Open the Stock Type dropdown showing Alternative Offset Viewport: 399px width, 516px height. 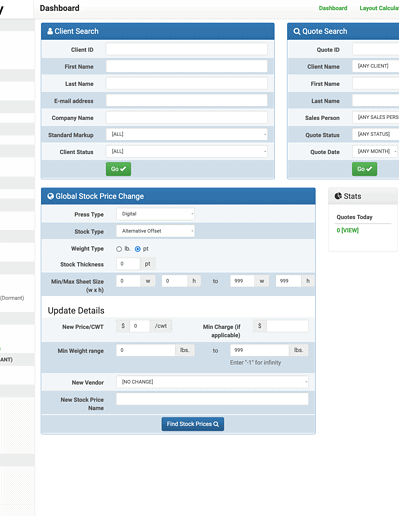(x=155, y=231)
